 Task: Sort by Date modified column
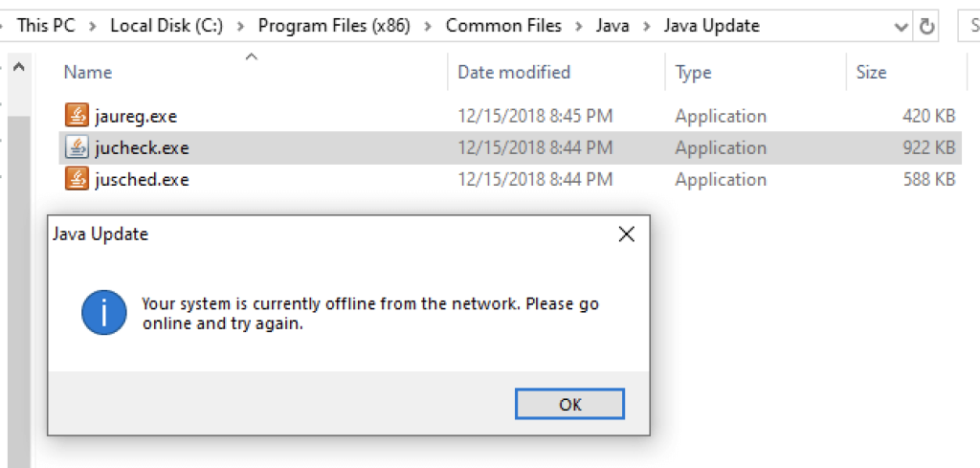click(514, 72)
